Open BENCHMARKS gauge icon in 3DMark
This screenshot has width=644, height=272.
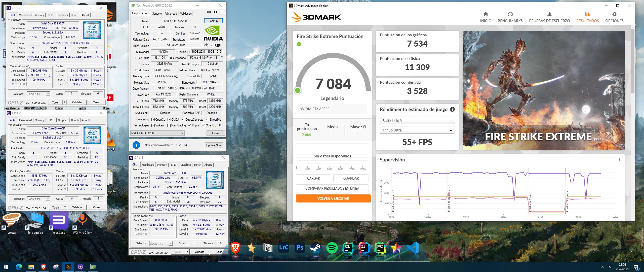click(510, 14)
